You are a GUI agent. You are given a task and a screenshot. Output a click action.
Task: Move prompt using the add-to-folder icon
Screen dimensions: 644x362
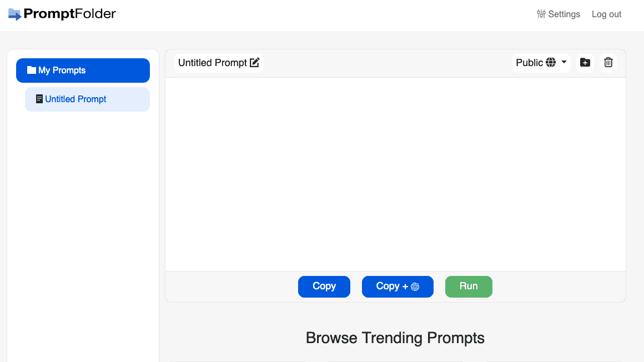[x=585, y=63]
